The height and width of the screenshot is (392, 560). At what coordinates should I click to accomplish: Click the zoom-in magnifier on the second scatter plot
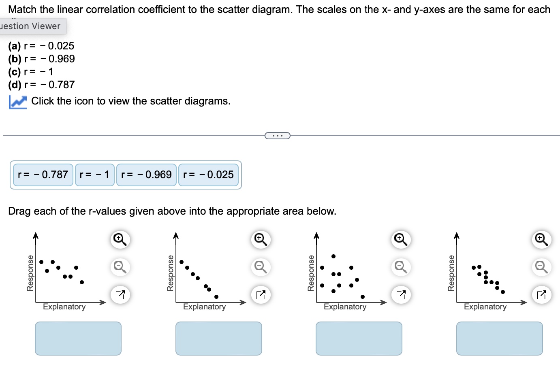tap(261, 240)
